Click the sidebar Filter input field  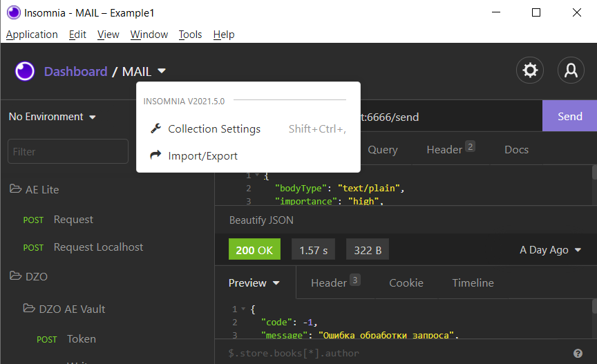[x=68, y=151]
